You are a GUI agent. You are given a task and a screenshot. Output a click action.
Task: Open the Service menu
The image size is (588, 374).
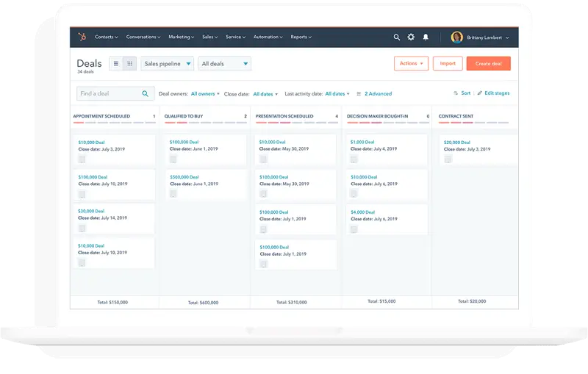(235, 37)
